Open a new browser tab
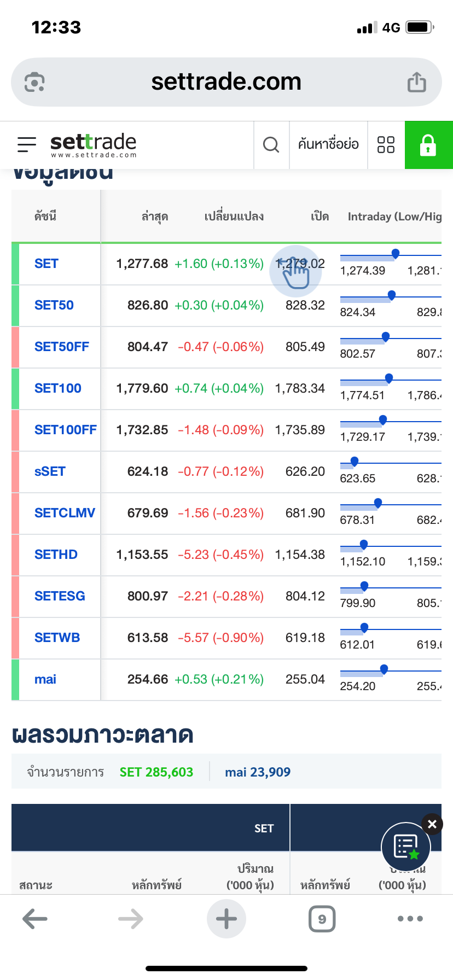 [x=226, y=919]
